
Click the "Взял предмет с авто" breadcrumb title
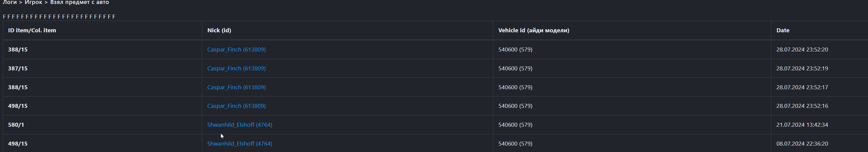(x=79, y=2)
